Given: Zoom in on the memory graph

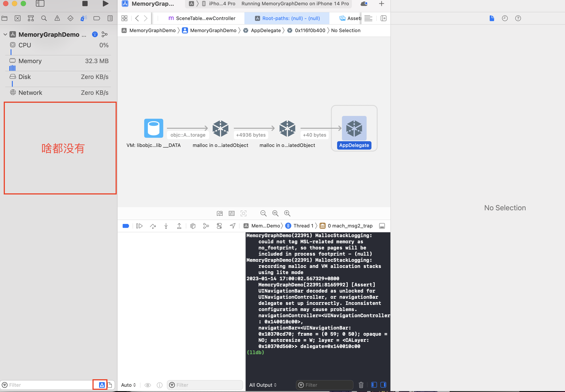Looking at the screenshot, I should (x=287, y=213).
